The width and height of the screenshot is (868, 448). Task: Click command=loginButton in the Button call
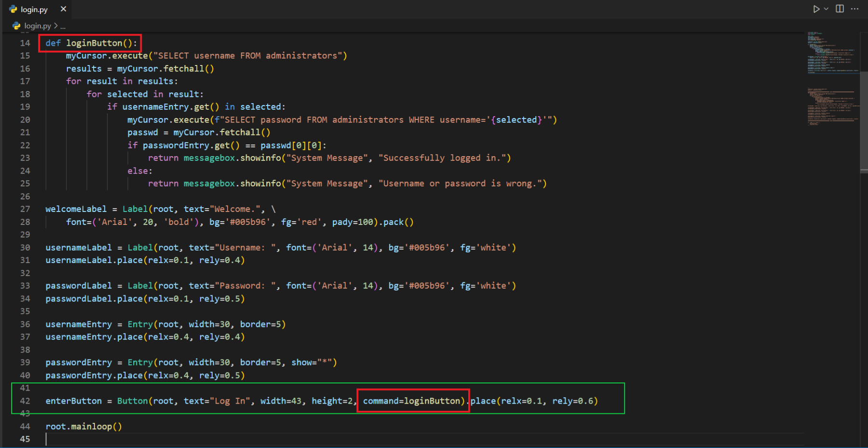pyautogui.click(x=412, y=401)
